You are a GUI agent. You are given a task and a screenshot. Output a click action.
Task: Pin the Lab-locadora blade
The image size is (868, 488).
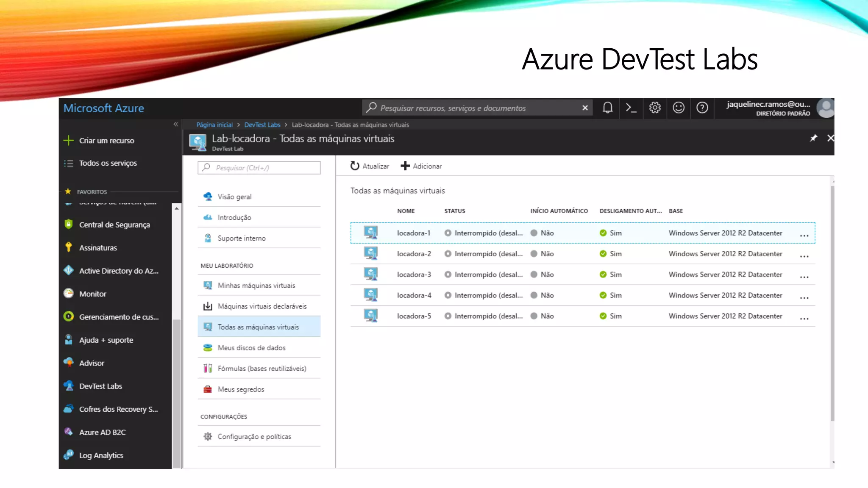(813, 138)
